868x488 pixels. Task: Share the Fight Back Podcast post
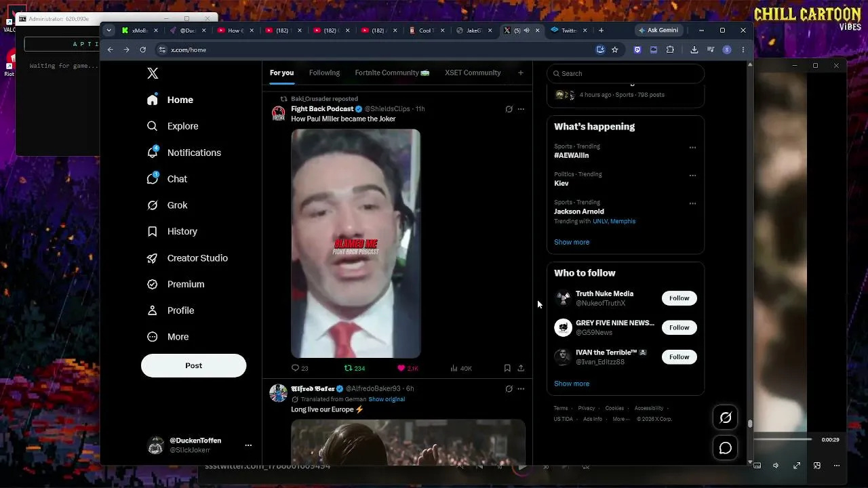pyautogui.click(x=521, y=368)
